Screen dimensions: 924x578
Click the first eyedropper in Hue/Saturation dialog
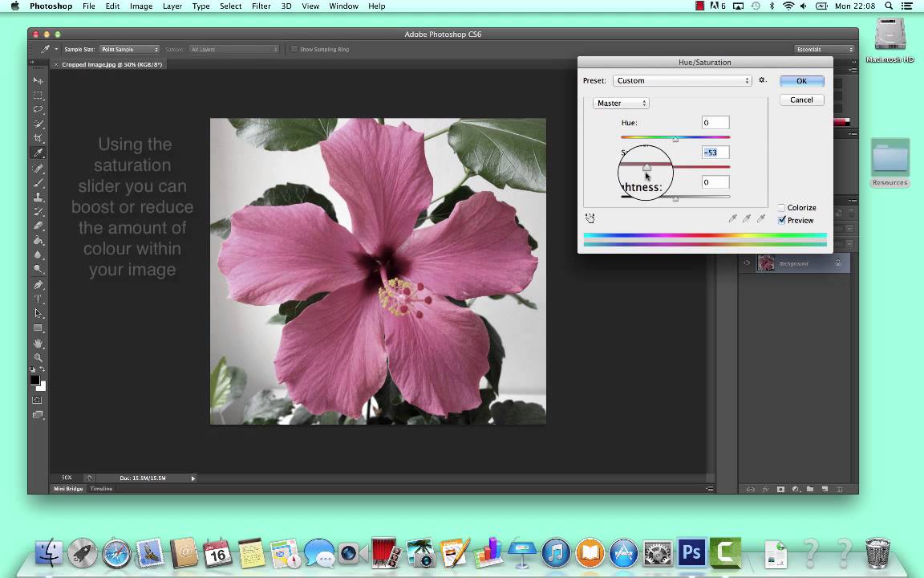click(x=732, y=218)
